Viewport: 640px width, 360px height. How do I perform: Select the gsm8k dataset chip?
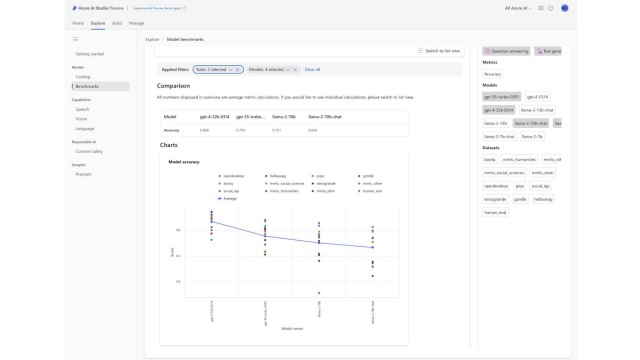[x=520, y=199]
